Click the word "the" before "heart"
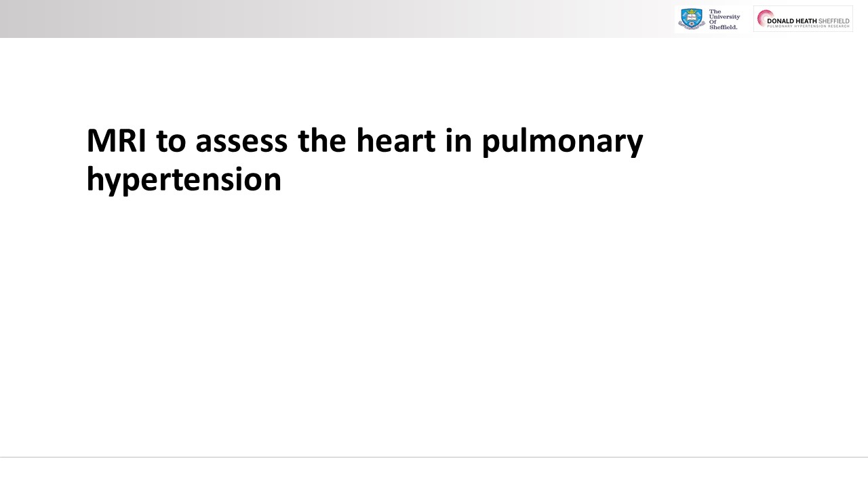 (x=321, y=141)
